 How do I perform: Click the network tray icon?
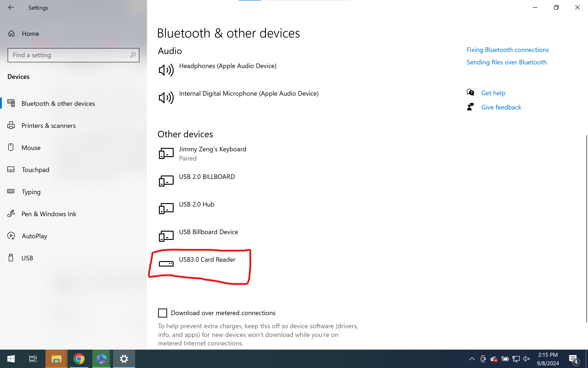pos(516,359)
